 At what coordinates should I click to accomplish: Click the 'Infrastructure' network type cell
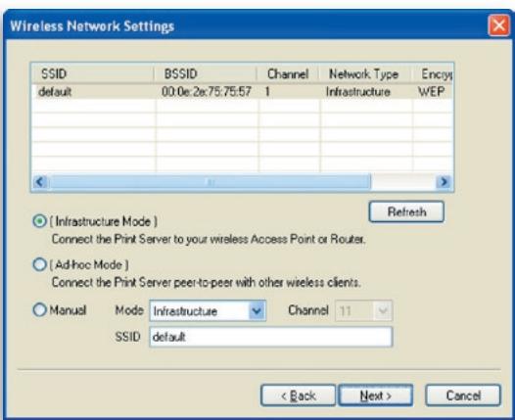click(358, 92)
